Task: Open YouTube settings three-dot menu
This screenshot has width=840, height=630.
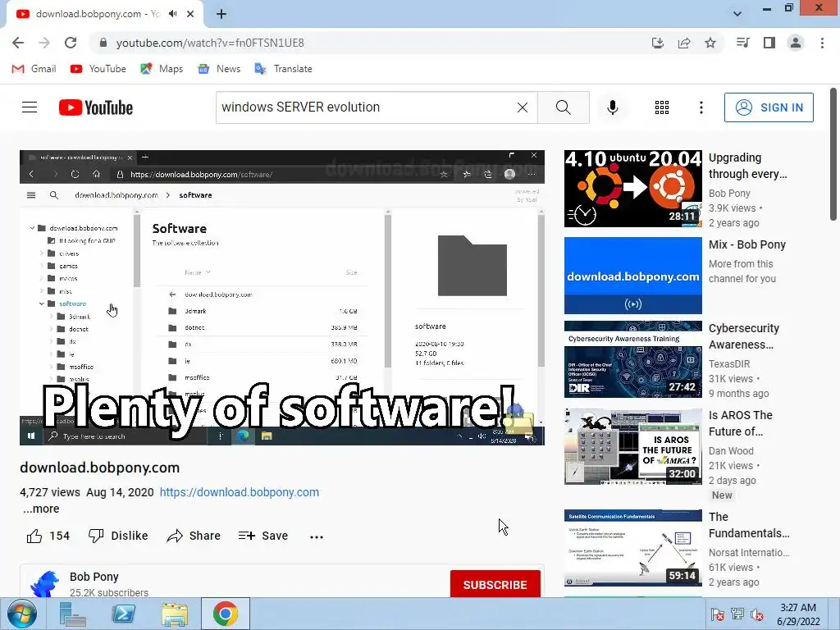Action: [x=701, y=107]
